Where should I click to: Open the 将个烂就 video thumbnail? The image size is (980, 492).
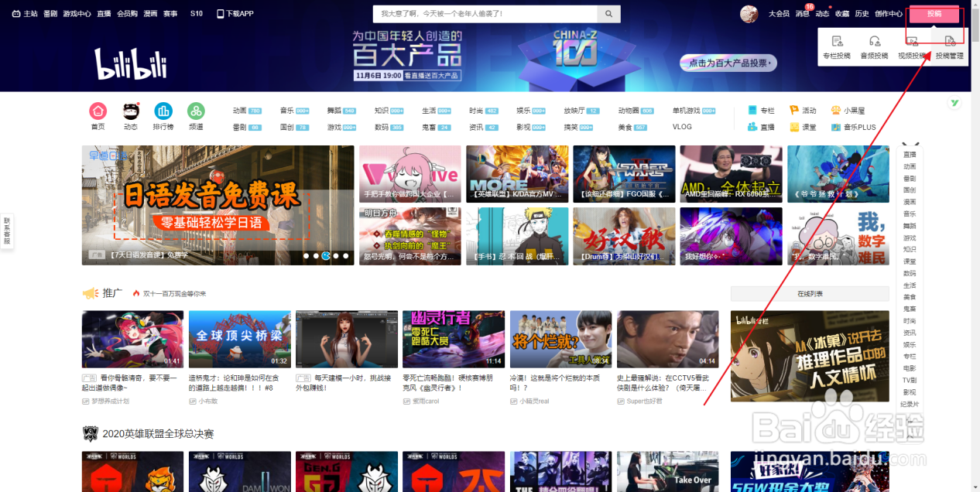560,340
